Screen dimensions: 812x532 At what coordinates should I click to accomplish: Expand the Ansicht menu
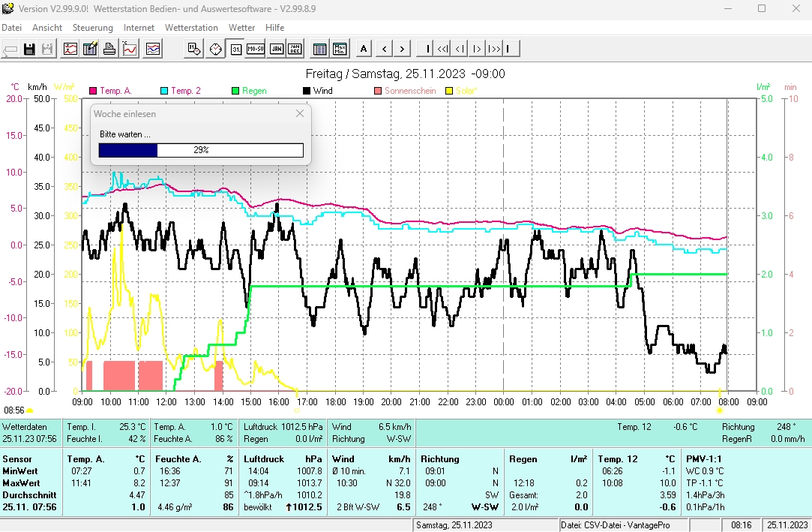pos(47,28)
